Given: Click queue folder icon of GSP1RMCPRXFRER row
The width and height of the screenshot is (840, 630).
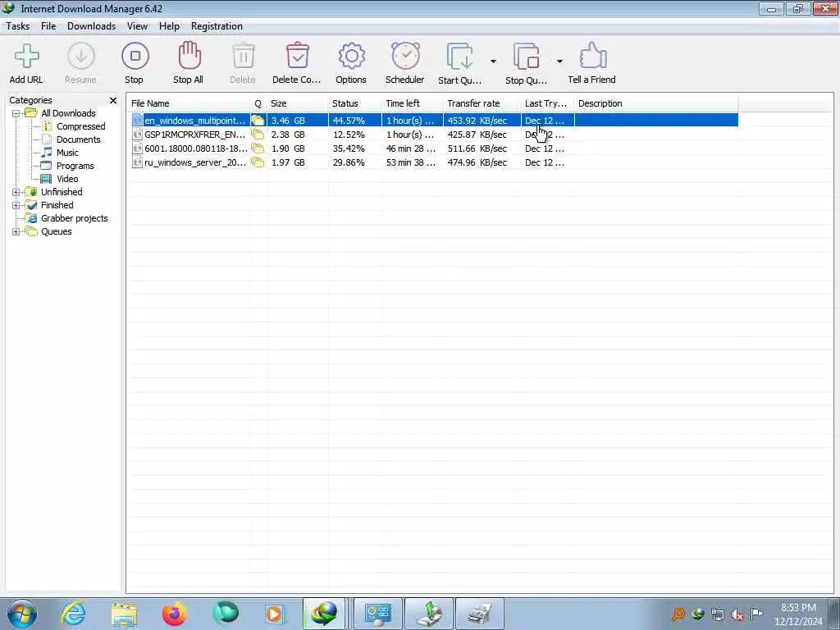Looking at the screenshot, I should (258, 135).
